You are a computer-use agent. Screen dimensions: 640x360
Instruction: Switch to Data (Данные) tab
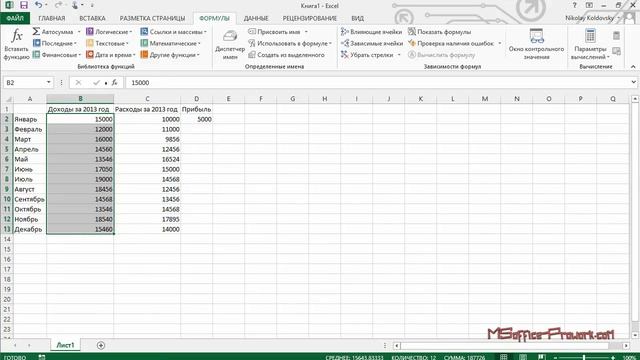point(256,18)
